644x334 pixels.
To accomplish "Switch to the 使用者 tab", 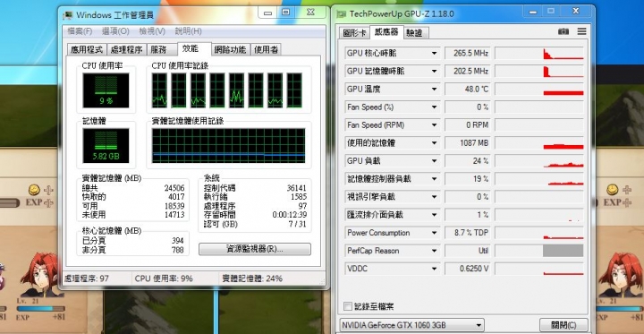I will coord(267,50).
